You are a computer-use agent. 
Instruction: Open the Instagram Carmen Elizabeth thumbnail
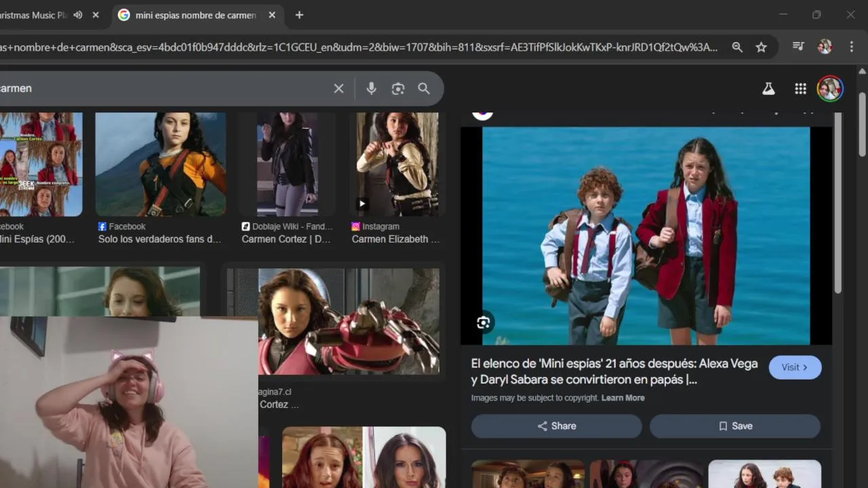point(397,164)
